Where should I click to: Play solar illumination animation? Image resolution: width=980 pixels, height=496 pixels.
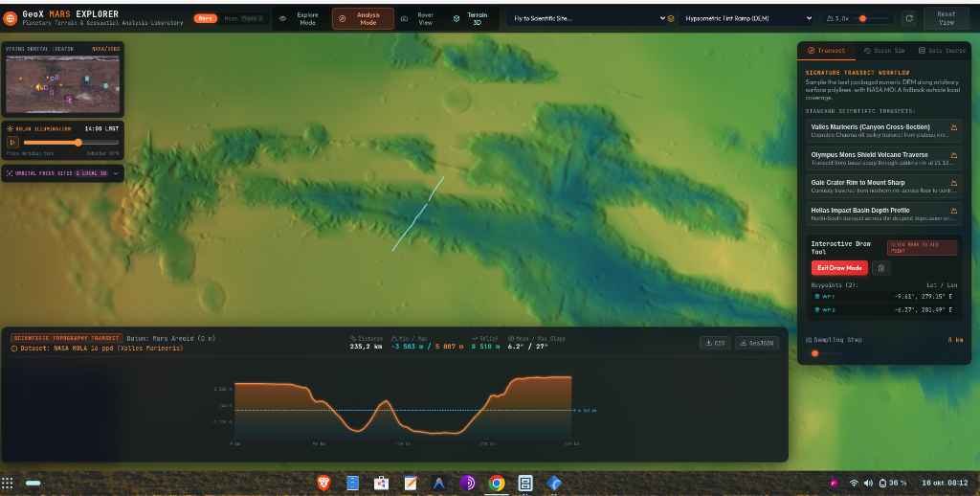(11, 143)
